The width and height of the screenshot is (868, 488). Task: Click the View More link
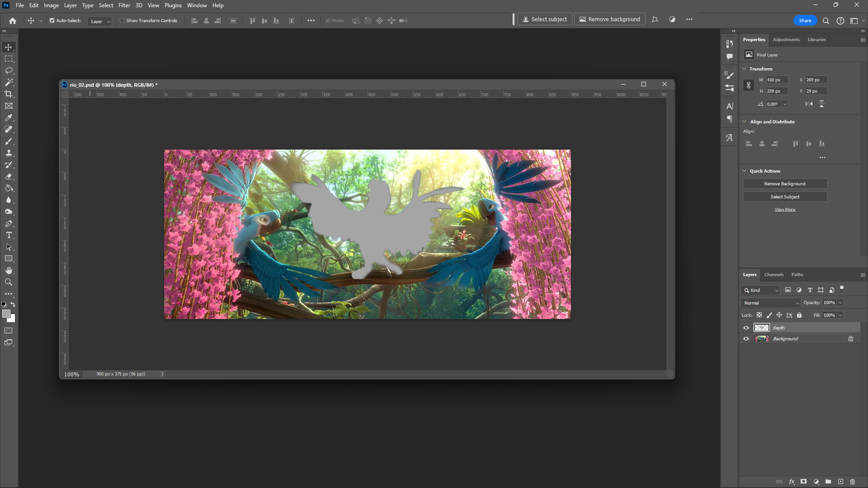[785, 210]
